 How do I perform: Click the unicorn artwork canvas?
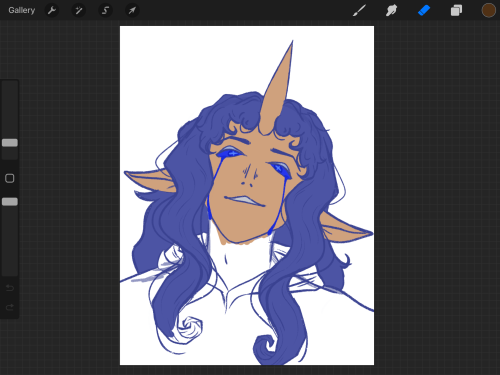coord(247,195)
